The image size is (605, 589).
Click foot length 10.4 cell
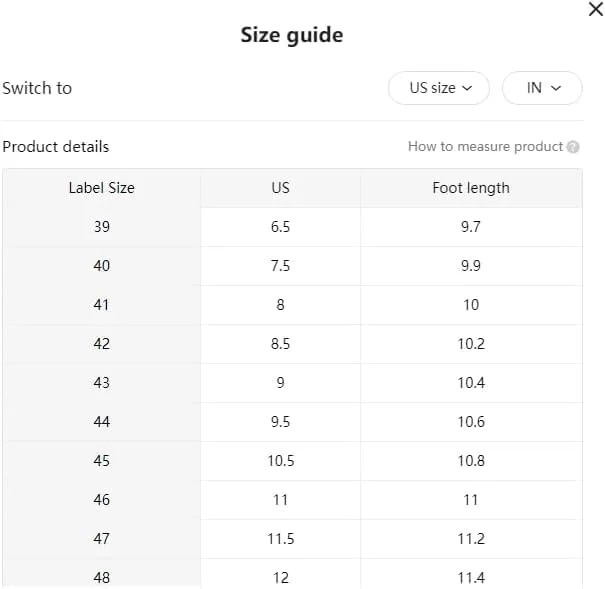471,383
